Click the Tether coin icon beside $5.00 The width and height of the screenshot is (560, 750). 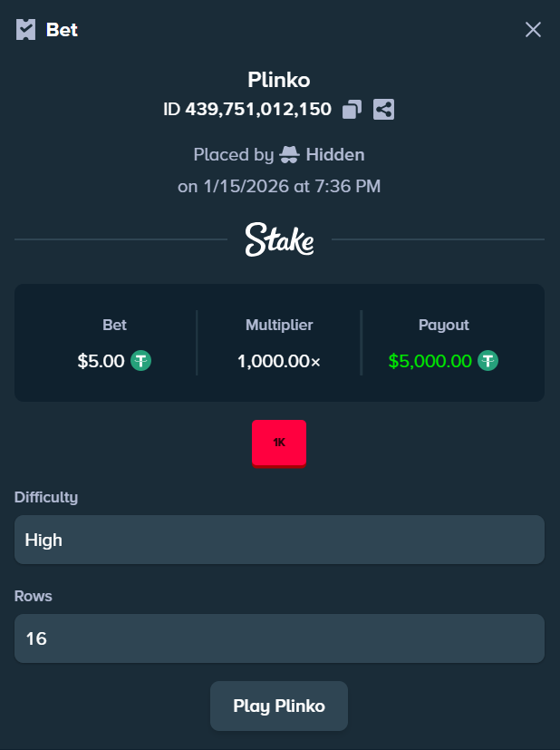click(x=140, y=360)
